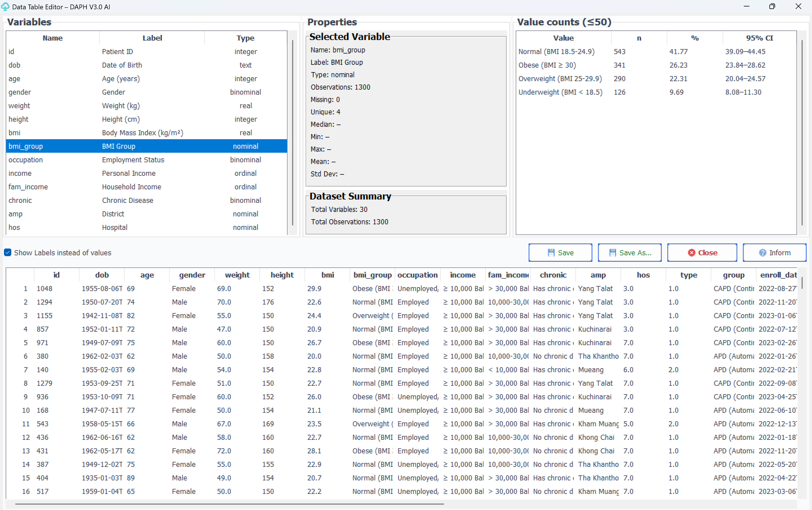This screenshot has width=812, height=510.
Task: Click the floppy disk icon on the Save button
Action: 552,252
